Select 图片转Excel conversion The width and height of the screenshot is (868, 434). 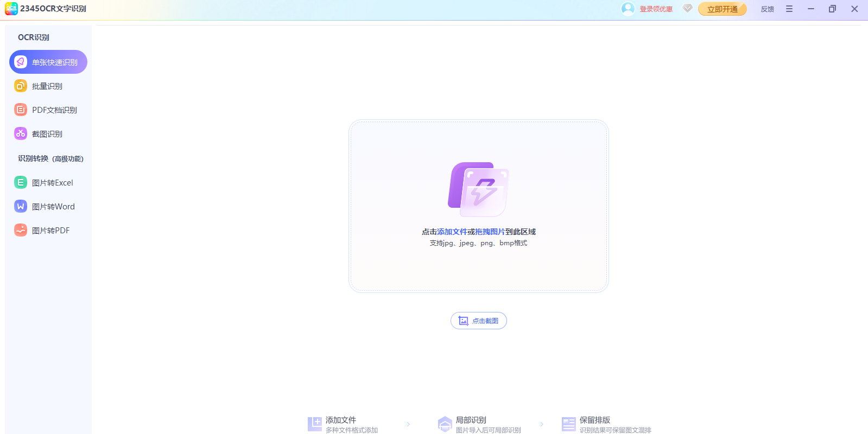click(52, 183)
